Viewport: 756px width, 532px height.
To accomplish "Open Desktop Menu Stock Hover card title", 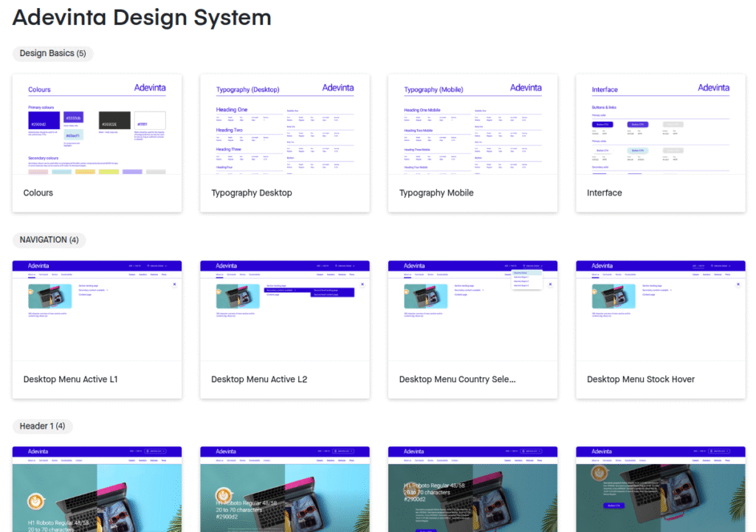I will click(x=640, y=379).
